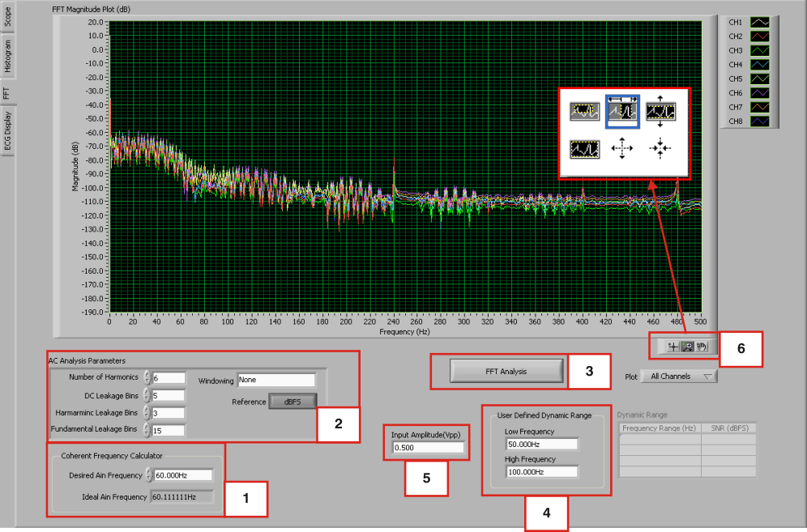807x532 pixels.
Task: Switch to the Histogram tab
Action: coord(8,50)
